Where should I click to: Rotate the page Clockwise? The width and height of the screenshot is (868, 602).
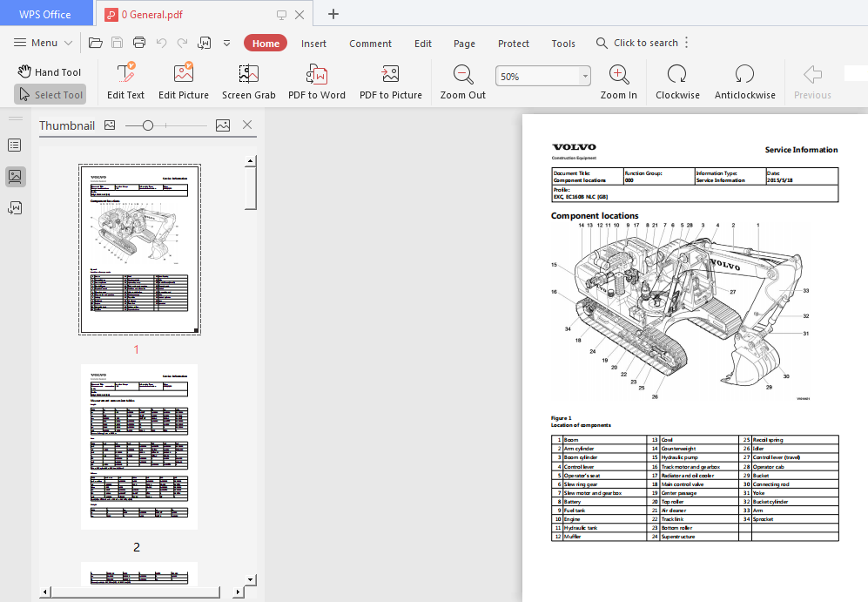pyautogui.click(x=677, y=81)
